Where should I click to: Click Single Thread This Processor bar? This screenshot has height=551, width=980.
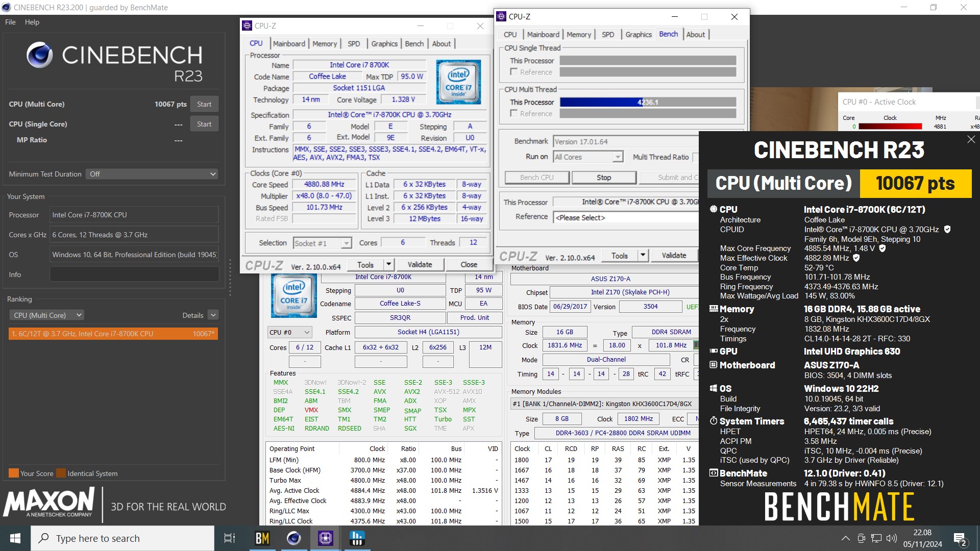tap(648, 61)
